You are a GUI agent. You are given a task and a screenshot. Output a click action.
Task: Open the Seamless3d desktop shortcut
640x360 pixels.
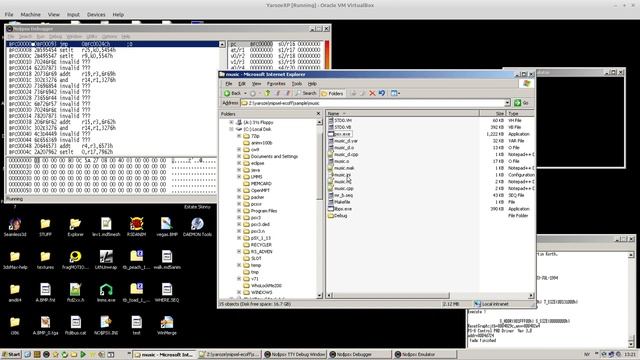15,227
